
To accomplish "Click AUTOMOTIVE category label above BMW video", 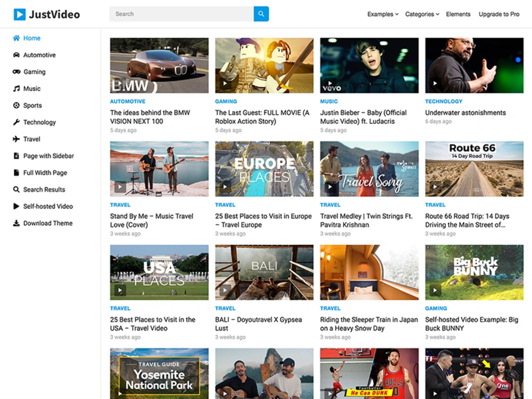I will (x=128, y=101).
